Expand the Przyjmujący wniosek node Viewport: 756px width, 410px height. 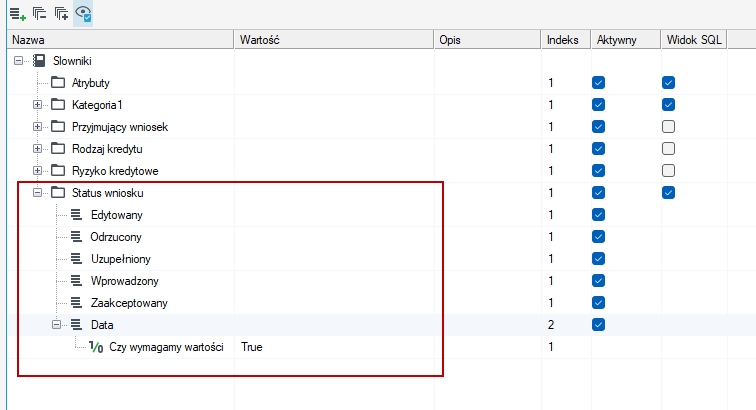pos(37,127)
